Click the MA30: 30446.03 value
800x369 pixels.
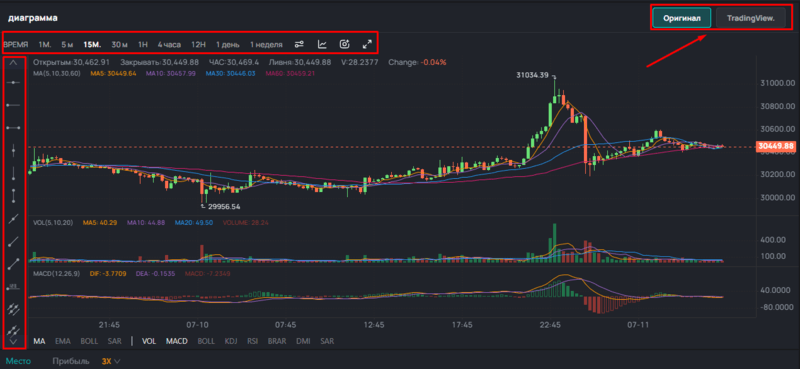pos(231,73)
